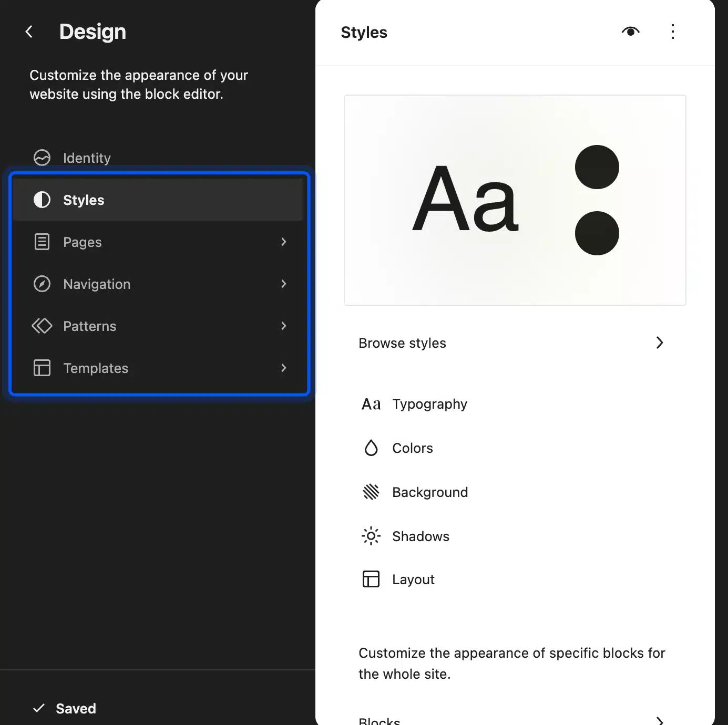Open the Styles more options menu
Image resolution: width=728 pixels, height=725 pixels.
673,32
